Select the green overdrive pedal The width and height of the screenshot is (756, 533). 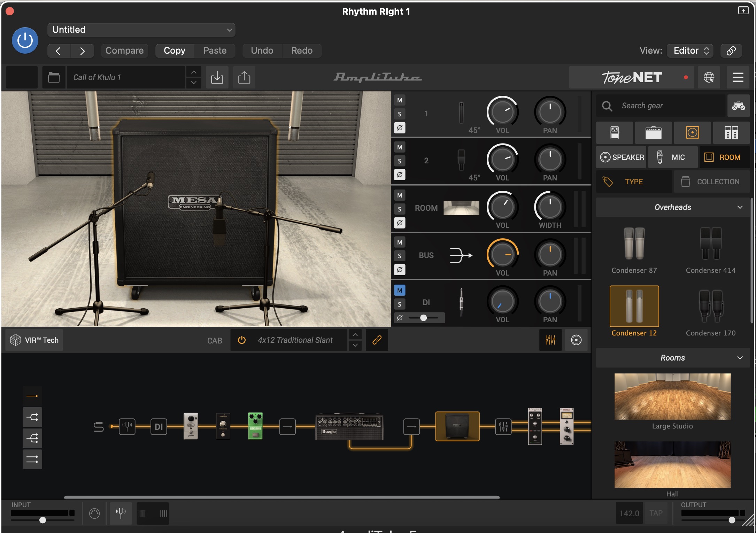(x=255, y=426)
